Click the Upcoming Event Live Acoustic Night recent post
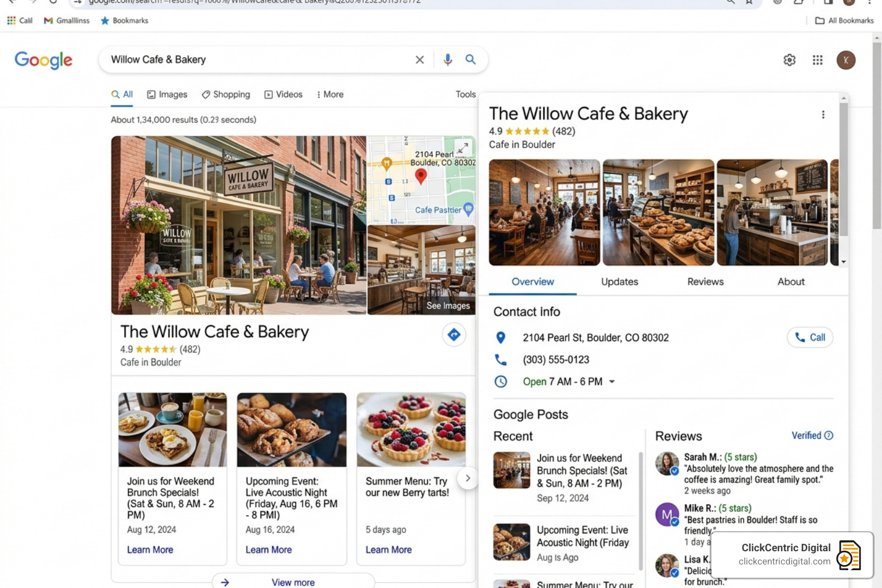The width and height of the screenshot is (882, 588). (566, 543)
